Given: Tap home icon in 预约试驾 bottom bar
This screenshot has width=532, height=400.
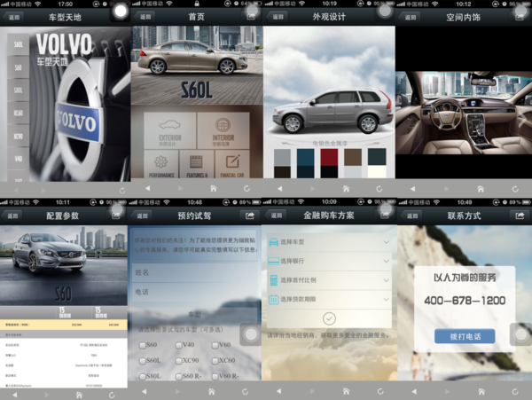Looking at the screenshot, I should 211,392.
